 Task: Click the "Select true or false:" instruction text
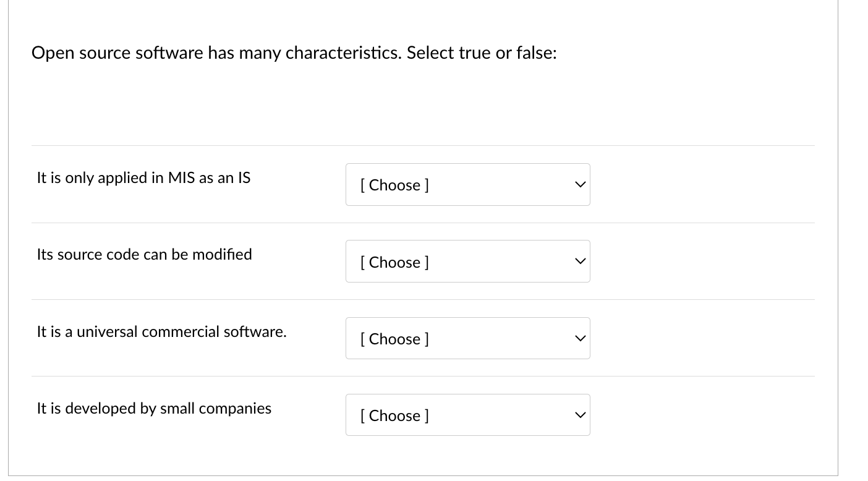[482, 53]
